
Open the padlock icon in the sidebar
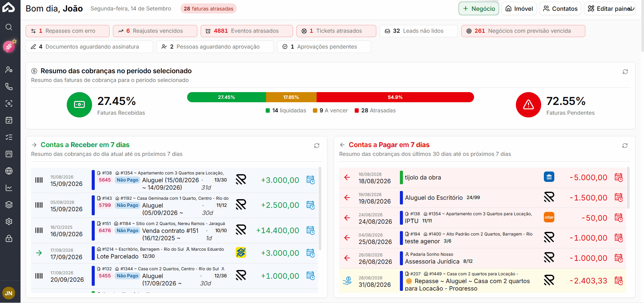pyautogui.click(x=9, y=238)
